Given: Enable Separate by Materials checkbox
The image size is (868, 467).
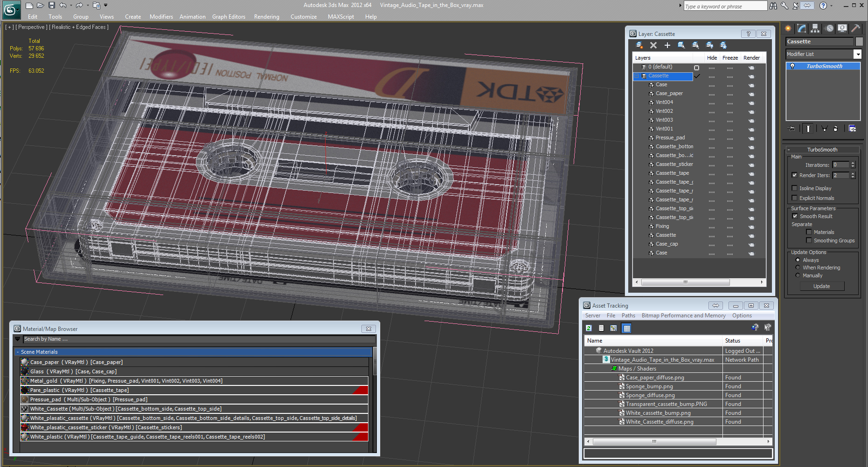Looking at the screenshot, I should tap(809, 232).
